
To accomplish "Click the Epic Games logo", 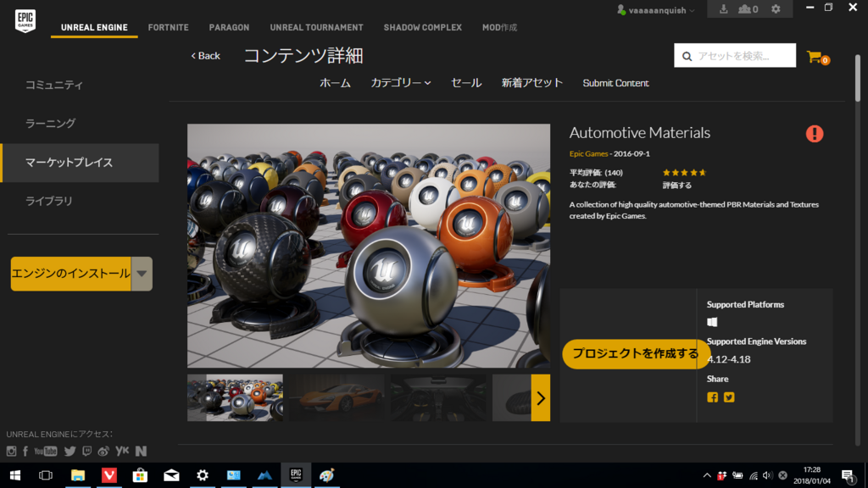I will tap(25, 21).
